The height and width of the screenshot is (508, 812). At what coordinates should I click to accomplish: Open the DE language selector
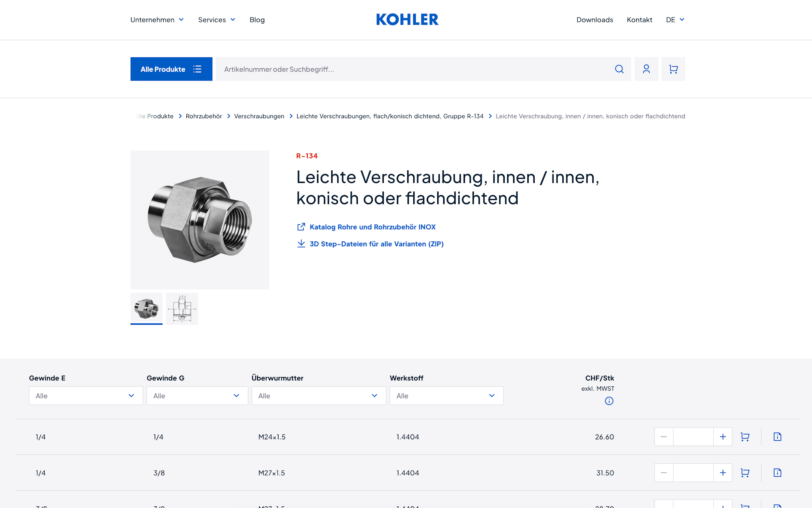click(x=675, y=20)
